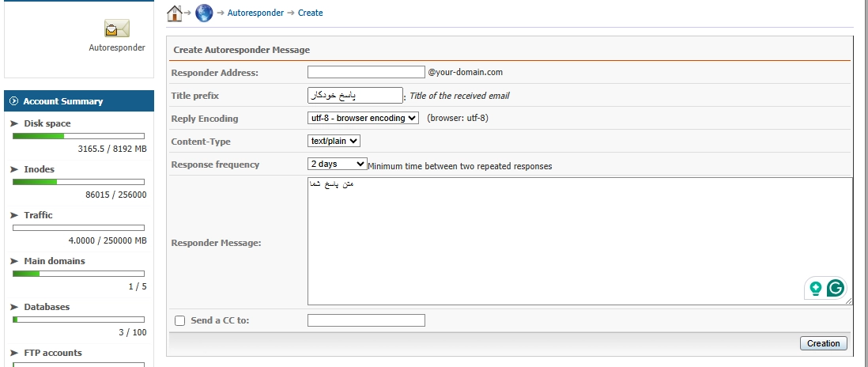Viewport: 868px width, 367px height.
Task: Click the Traffic usage bar
Action: tap(78, 228)
